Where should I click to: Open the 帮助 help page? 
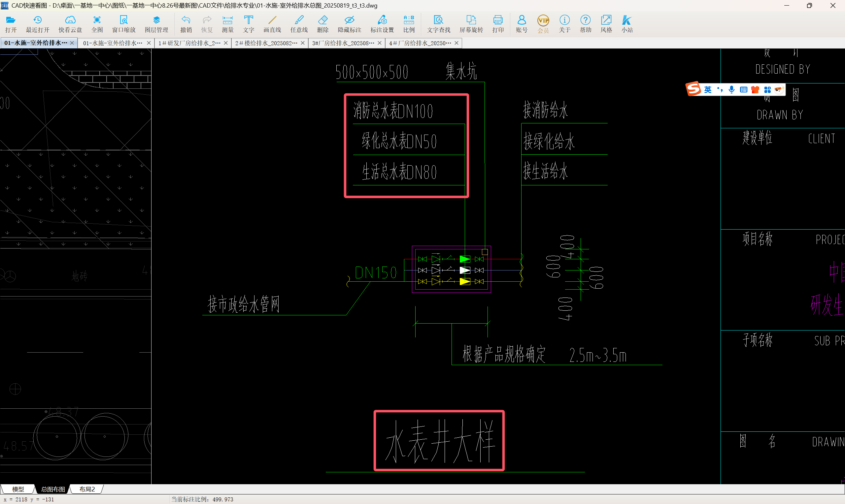586,24
